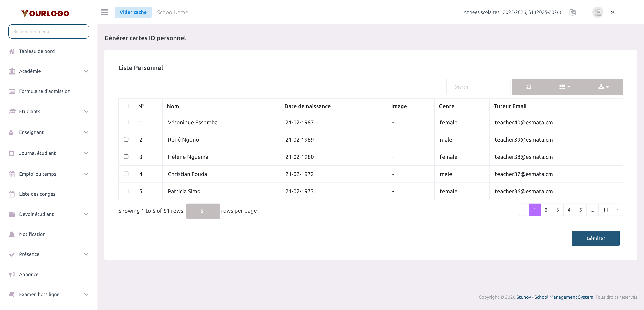Click the table Search field
The width and height of the screenshot is (644, 310).
pyautogui.click(x=478, y=87)
